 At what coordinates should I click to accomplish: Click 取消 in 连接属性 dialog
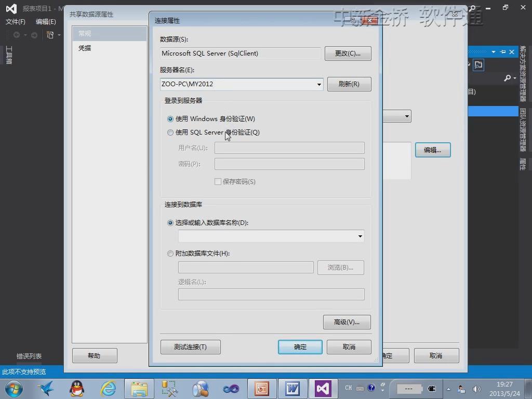(x=349, y=347)
